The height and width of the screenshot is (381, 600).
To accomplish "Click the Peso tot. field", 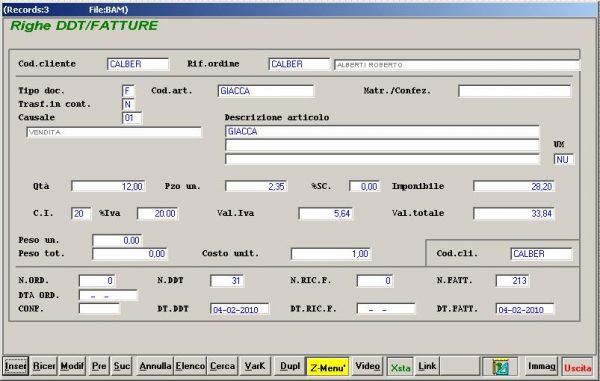I will [x=130, y=254].
